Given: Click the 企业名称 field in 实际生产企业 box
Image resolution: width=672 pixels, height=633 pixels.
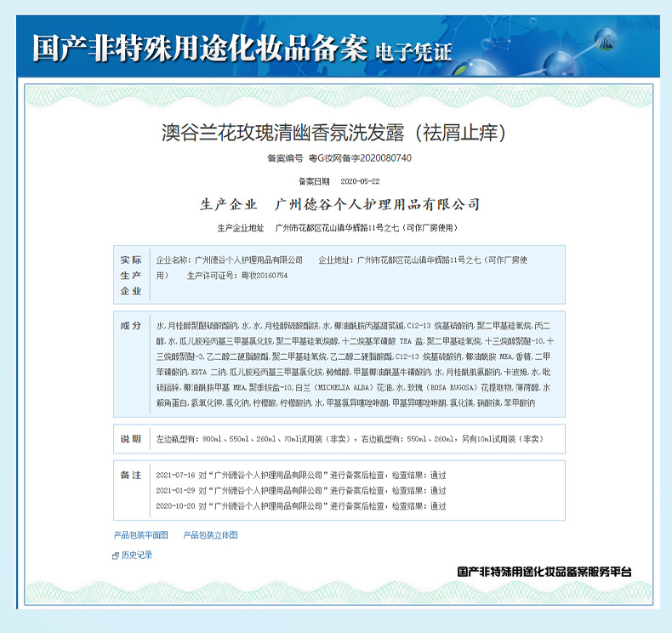Looking at the screenshot, I should point(230,259).
